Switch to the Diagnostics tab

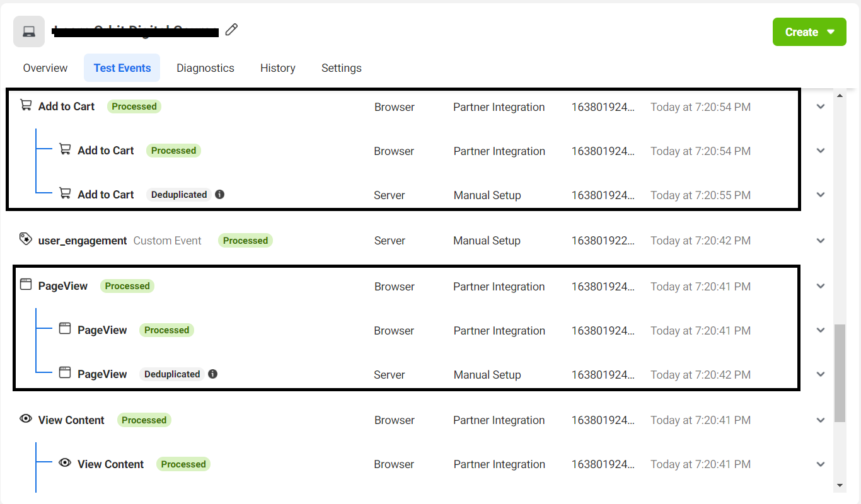point(205,68)
